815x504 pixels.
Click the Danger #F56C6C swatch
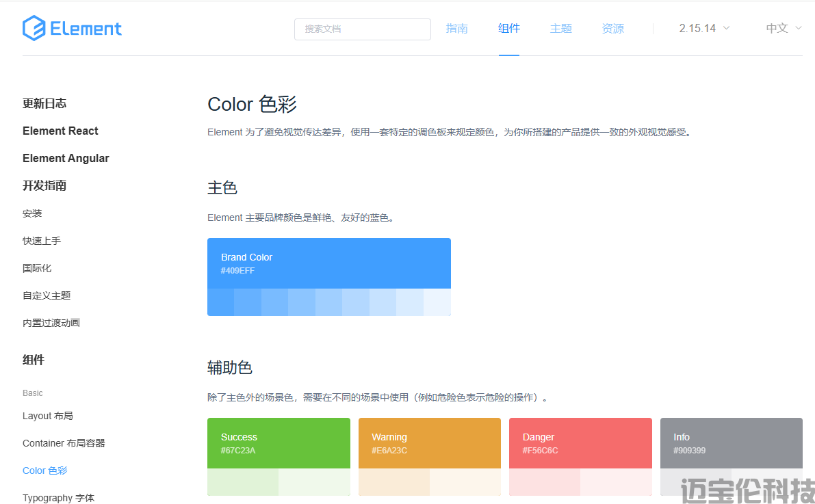(580, 443)
